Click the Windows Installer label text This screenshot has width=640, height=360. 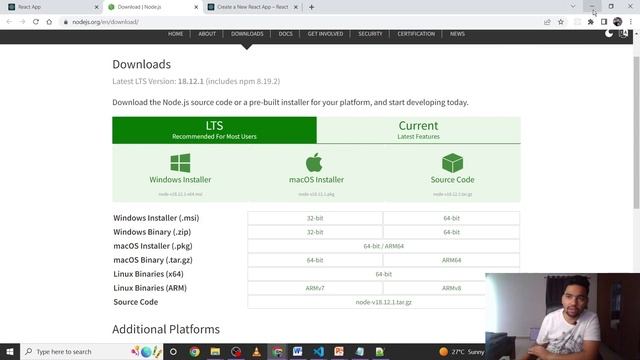(180, 180)
